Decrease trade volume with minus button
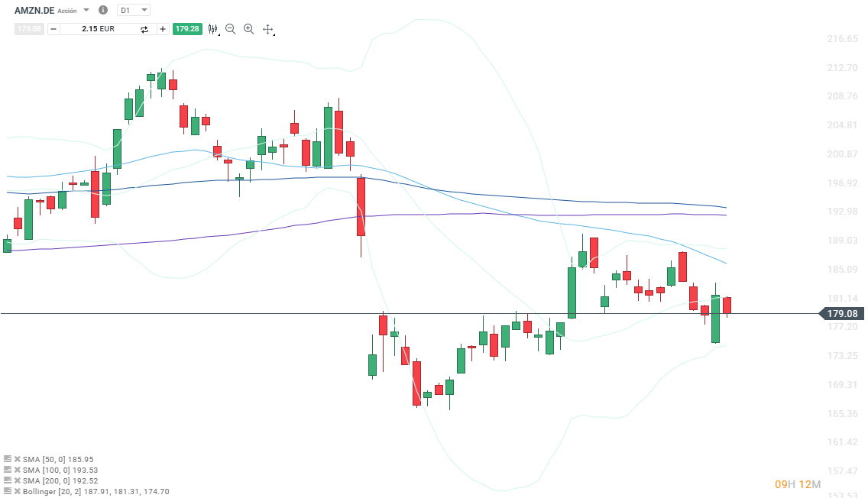 [53, 29]
